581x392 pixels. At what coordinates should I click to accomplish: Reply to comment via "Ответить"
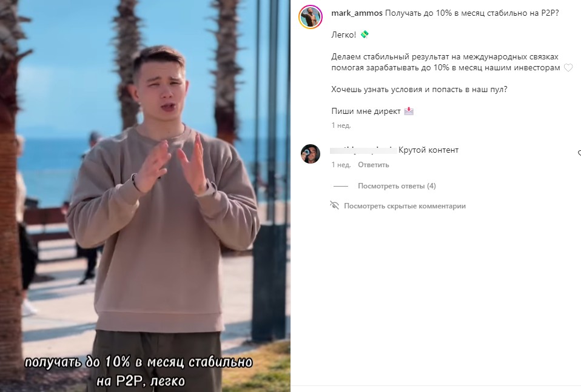[374, 165]
